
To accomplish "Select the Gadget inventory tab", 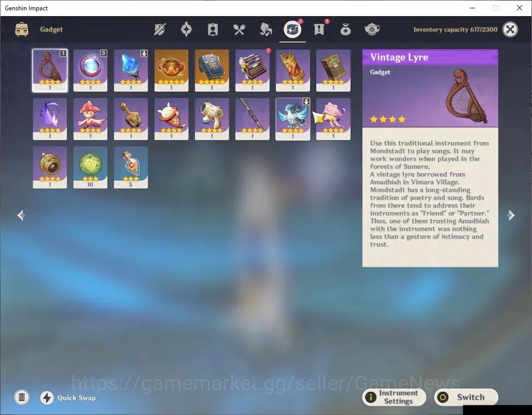I will (292, 30).
